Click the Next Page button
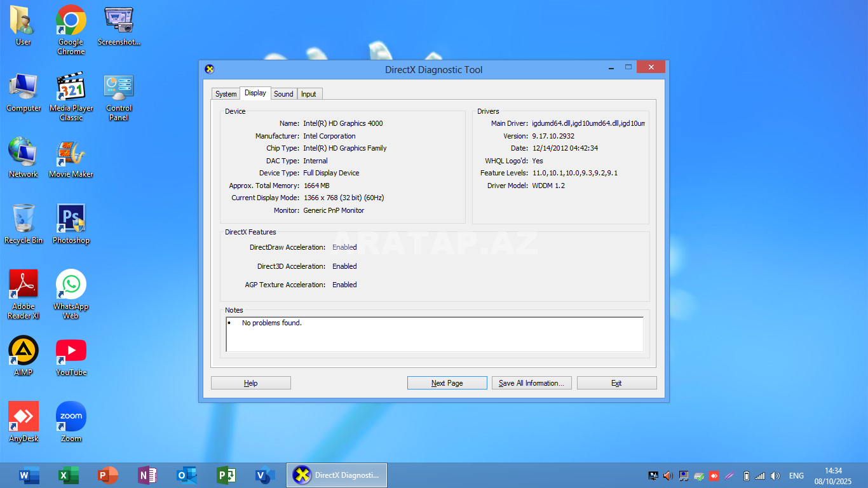The height and width of the screenshot is (488, 868). click(447, 383)
